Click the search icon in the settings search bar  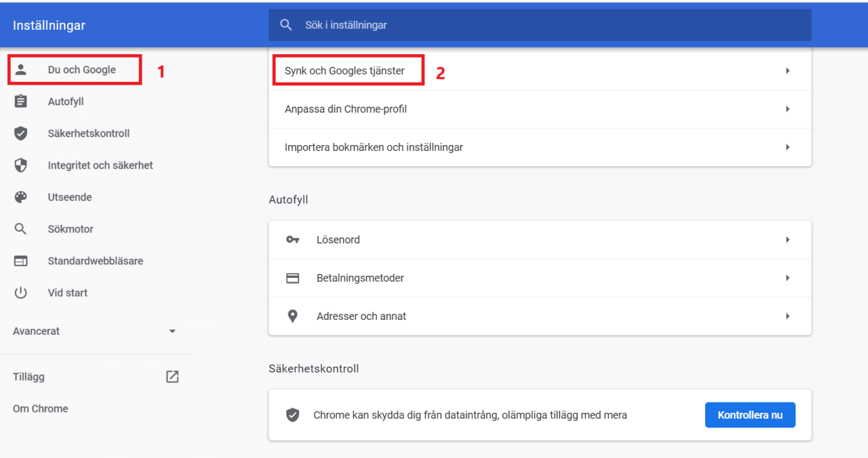click(x=286, y=25)
